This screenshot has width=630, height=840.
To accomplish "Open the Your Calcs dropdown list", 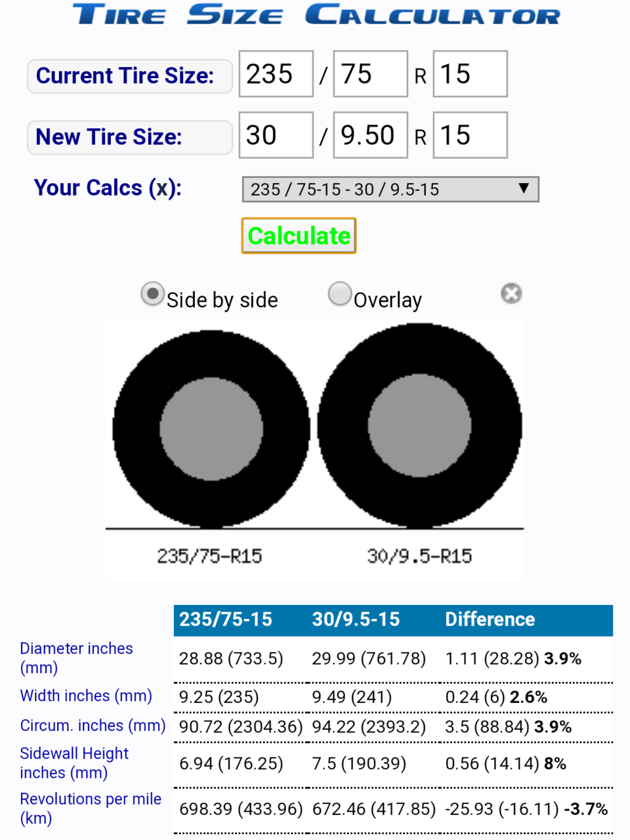I will pyautogui.click(x=390, y=189).
